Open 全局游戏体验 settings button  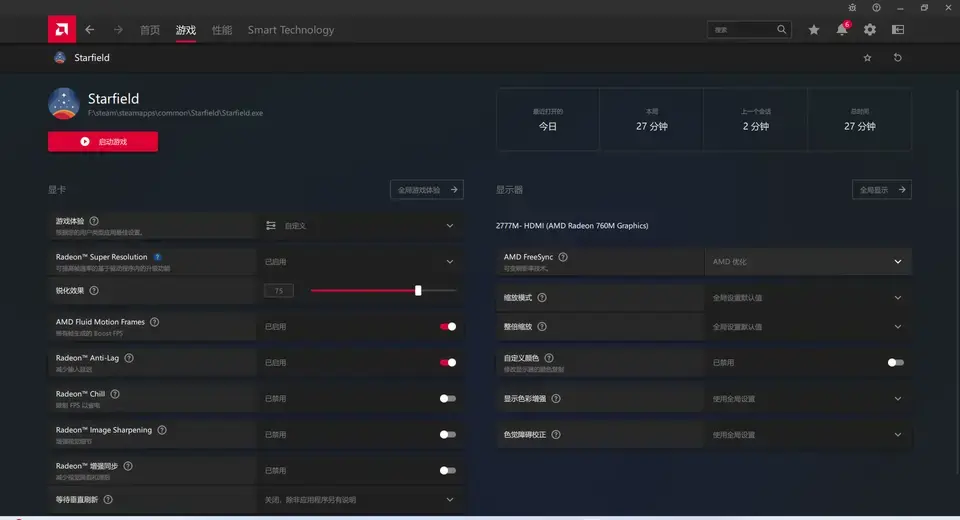pos(427,190)
